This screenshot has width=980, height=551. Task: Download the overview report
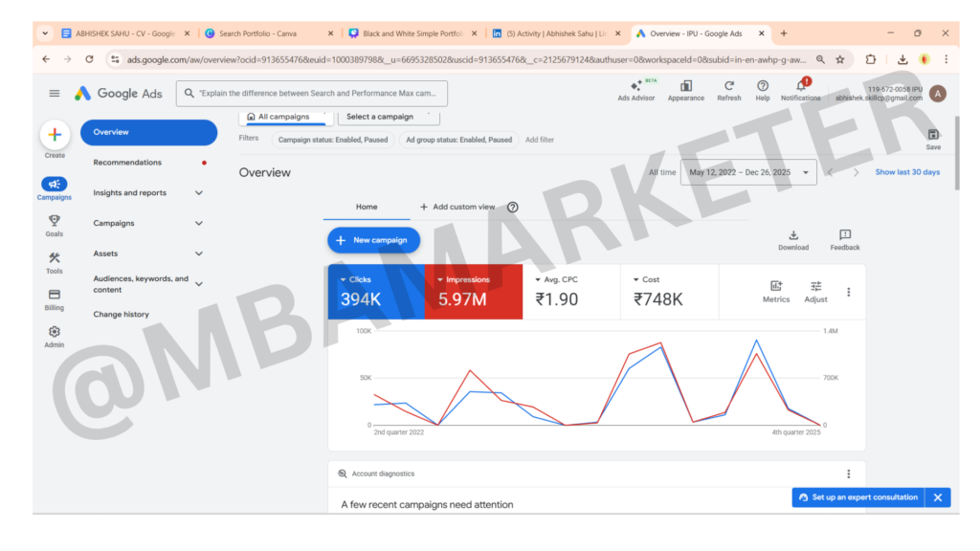(x=792, y=235)
